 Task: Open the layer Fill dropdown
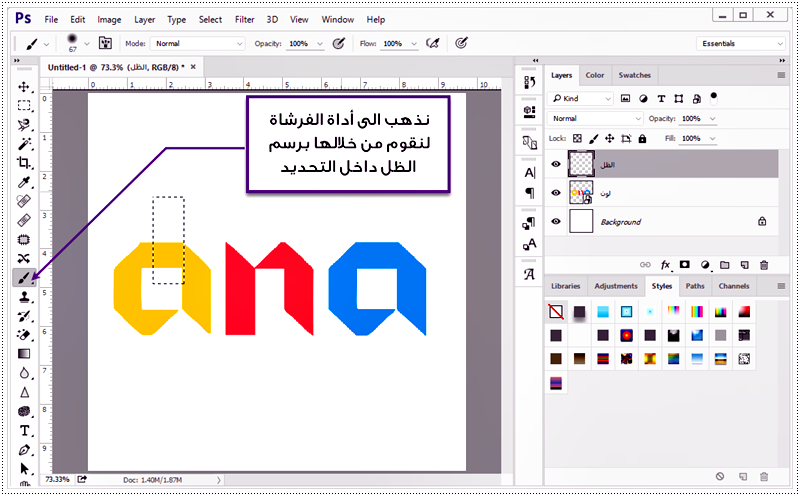(713, 138)
